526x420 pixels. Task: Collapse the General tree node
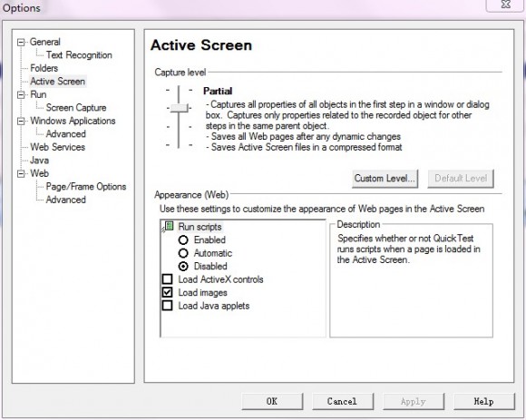[21, 43]
